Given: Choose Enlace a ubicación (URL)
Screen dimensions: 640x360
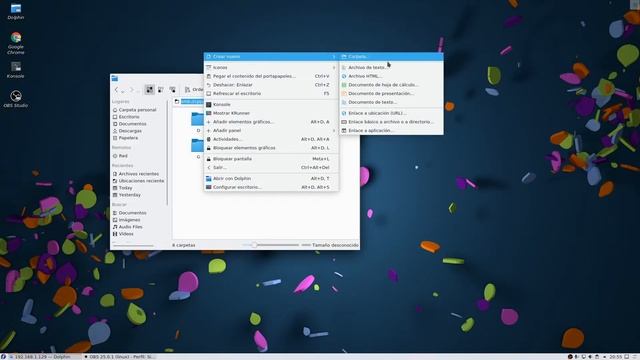Looking at the screenshot, I should [x=392, y=113].
